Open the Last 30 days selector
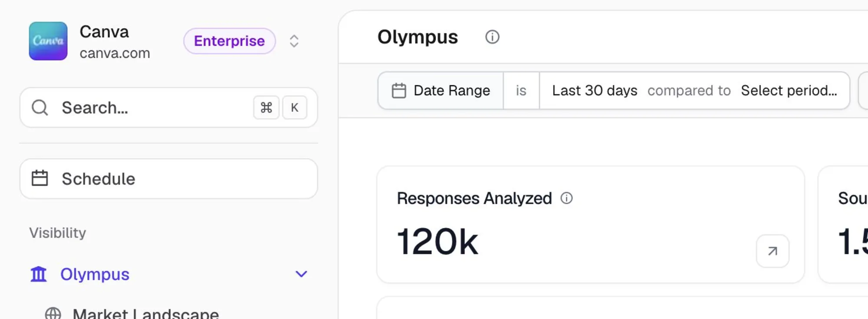The width and height of the screenshot is (868, 319). tap(595, 90)
